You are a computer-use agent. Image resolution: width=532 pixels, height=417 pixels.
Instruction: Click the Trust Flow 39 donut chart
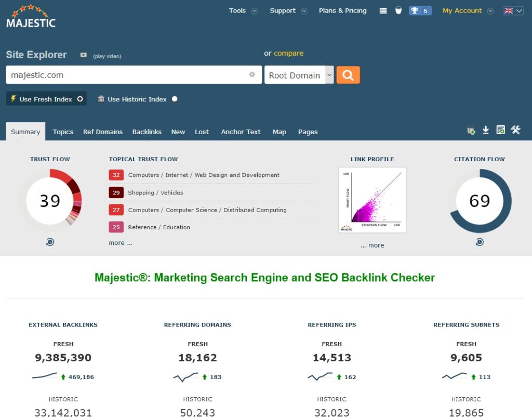50,201
